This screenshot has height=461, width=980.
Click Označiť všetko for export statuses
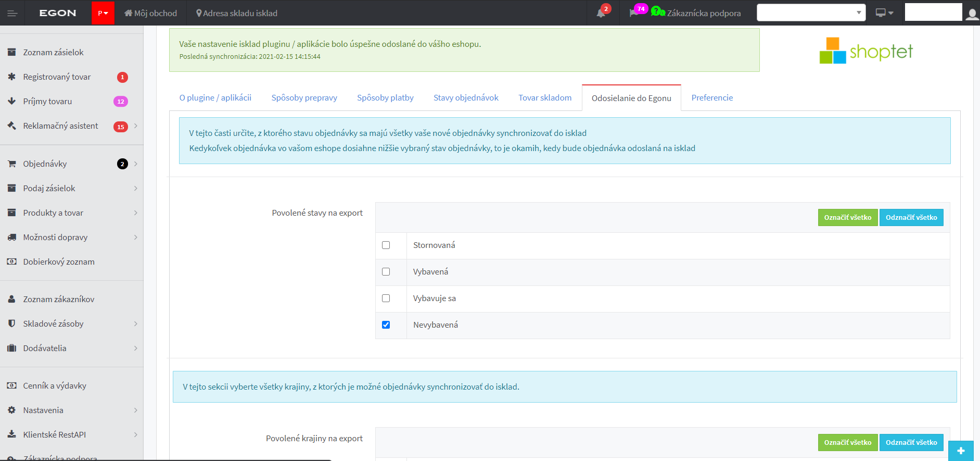848,217
